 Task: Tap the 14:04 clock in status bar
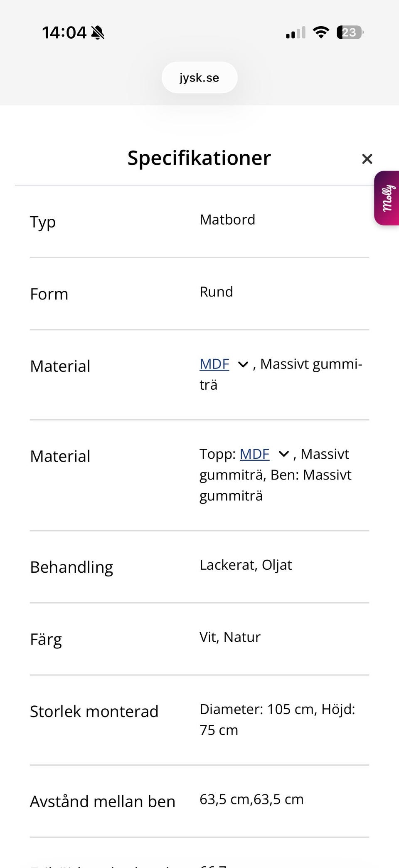point(64,32)
